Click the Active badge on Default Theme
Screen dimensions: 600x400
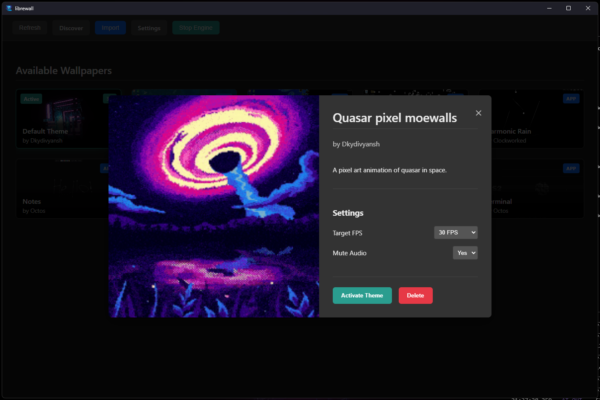(x=31, y=99)
